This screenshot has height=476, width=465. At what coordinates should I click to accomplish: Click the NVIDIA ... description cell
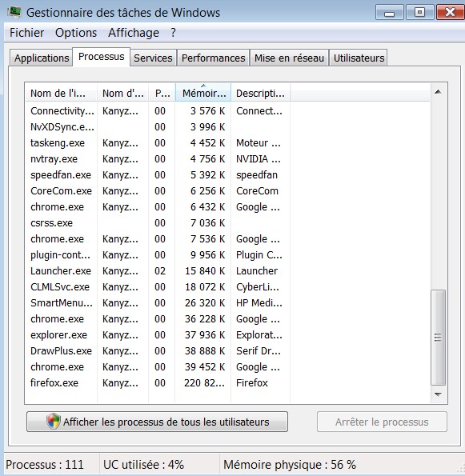click(259, 158)
